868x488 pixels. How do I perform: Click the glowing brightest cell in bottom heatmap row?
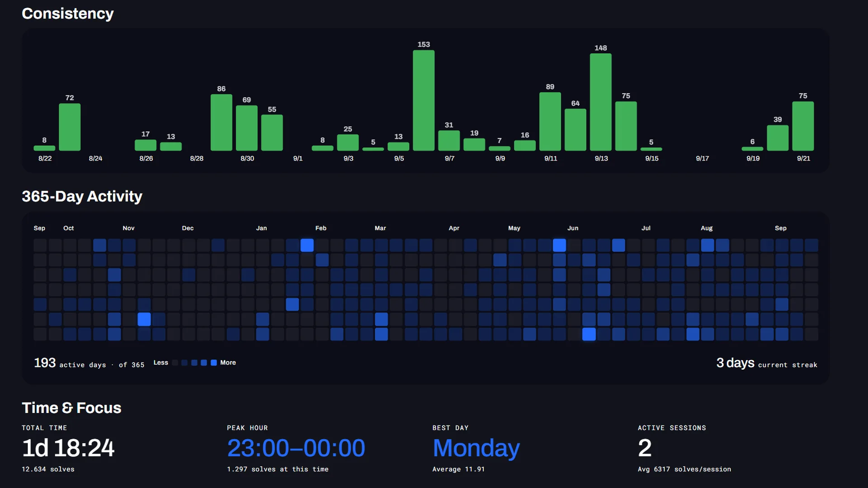589,334
